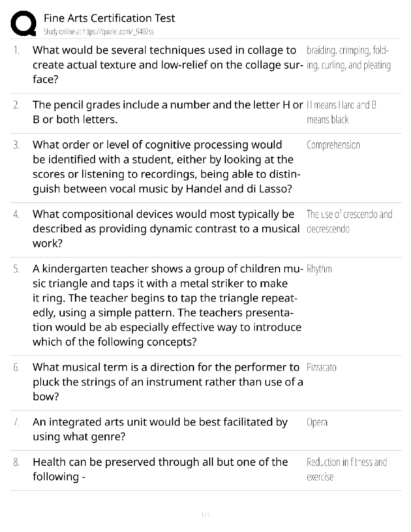Screen dimensions: 411x532
Task: Click the Quizlet Q logo icon
Action: click(x=24, y=23)
